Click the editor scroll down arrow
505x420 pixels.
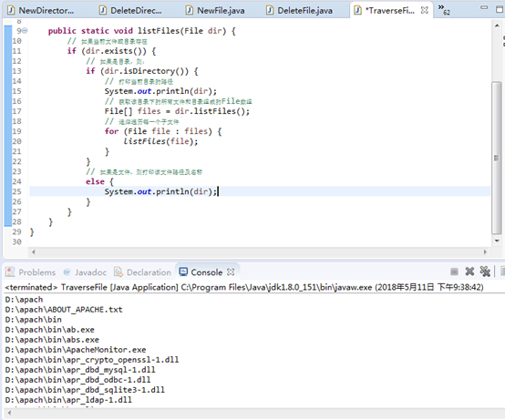click(x=497, y=241)
